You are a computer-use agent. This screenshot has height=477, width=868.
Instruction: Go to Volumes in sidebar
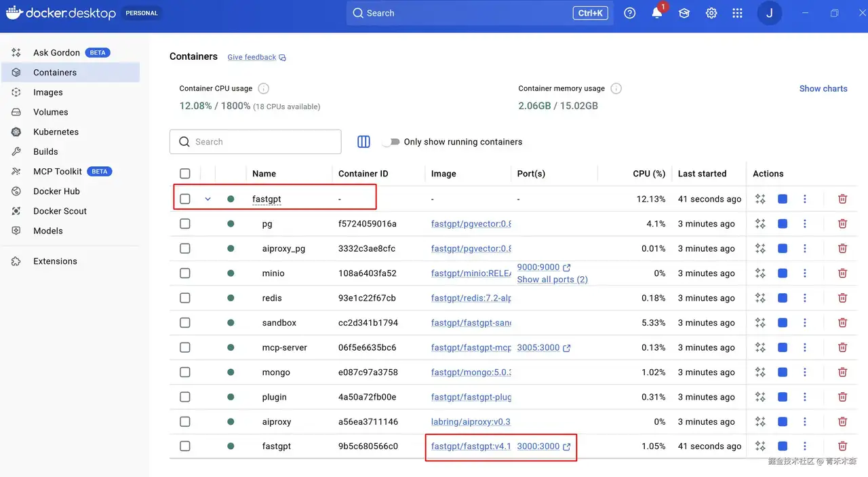pos(71,112)
